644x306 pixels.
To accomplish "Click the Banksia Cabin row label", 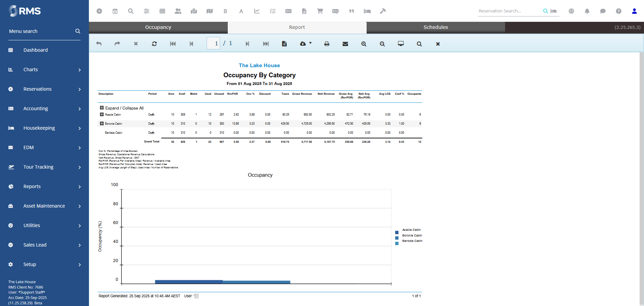I will coord(114,133).
